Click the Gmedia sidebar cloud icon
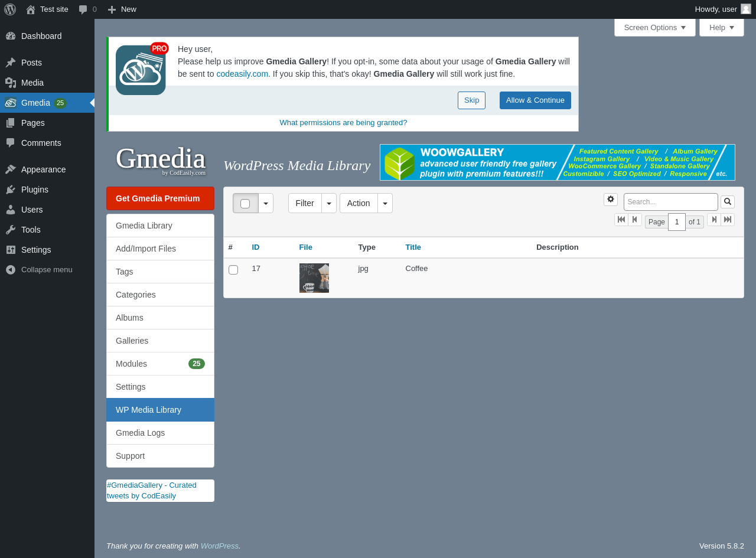Viewport: 756px width, 558px height. pyautogui.click(x=11, y=103)
